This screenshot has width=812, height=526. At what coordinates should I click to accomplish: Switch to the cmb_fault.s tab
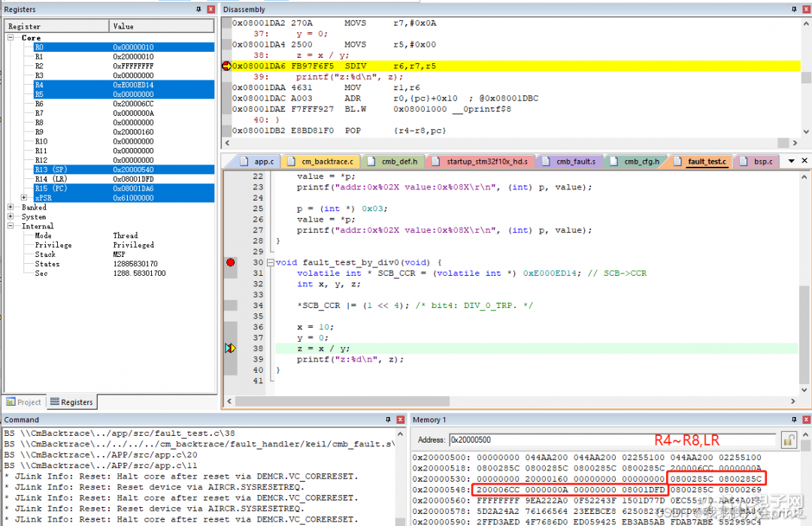coord(569,162)
